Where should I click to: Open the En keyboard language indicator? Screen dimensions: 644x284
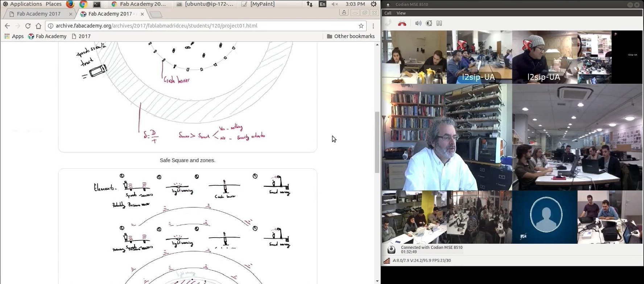pyautogui.click(x=322, y=4)
